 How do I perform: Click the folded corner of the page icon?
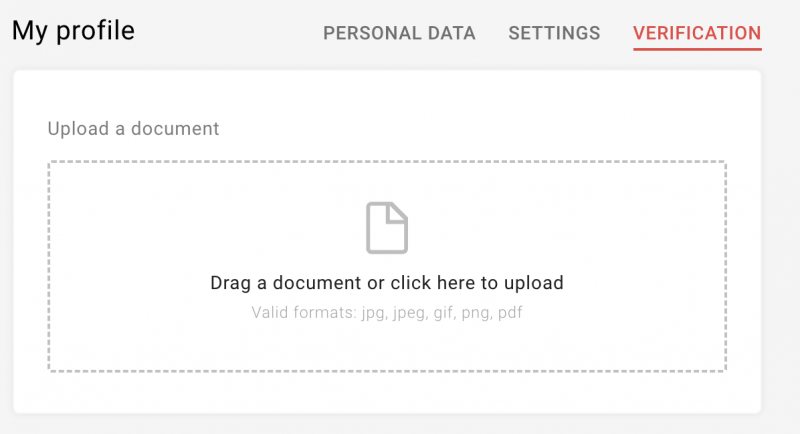click(x=398, y=212)
